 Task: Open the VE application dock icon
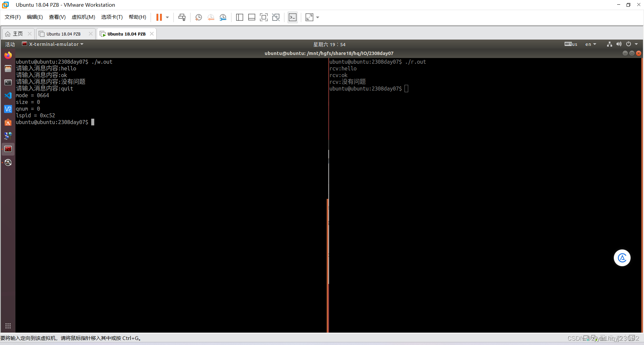[8, 109]
